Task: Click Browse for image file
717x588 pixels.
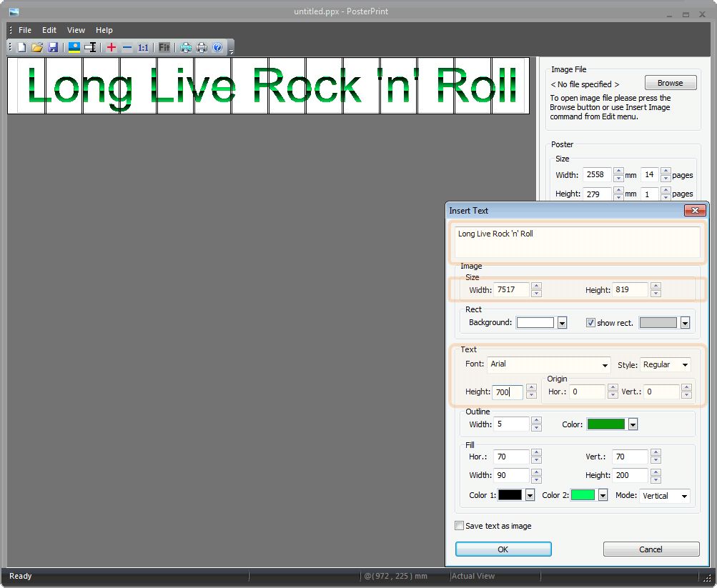Action: tap(671, 83)
